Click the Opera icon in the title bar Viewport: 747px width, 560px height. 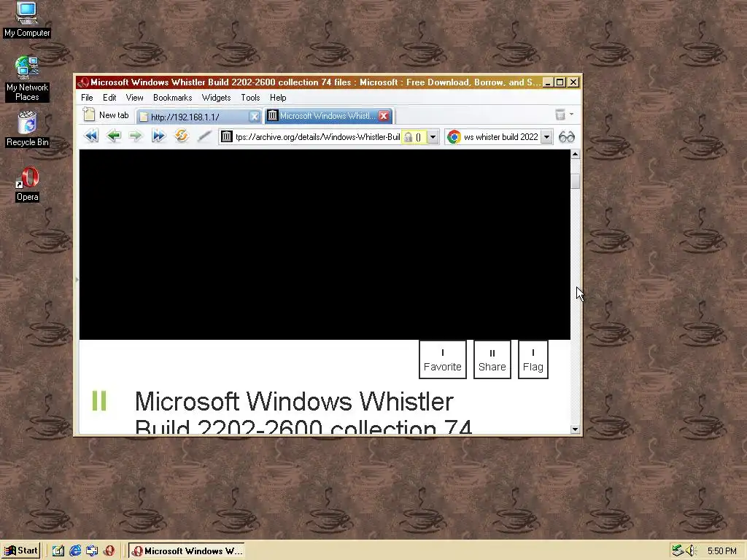(x=83, y=82)
